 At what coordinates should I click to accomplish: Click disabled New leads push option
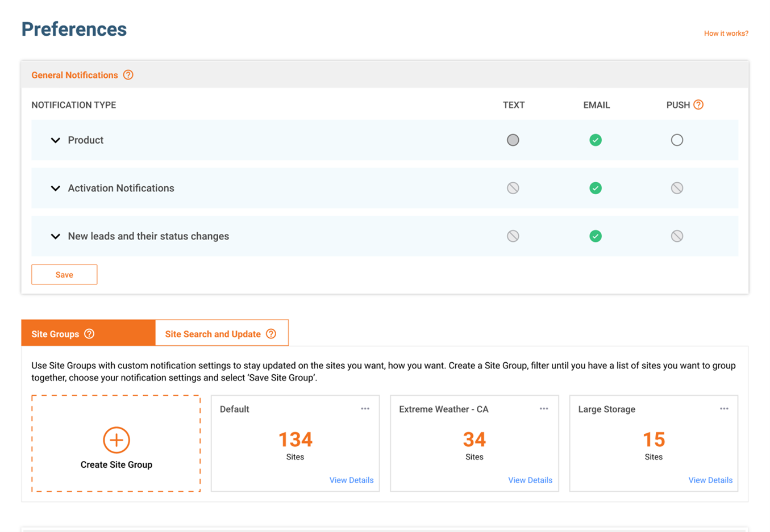677,236
